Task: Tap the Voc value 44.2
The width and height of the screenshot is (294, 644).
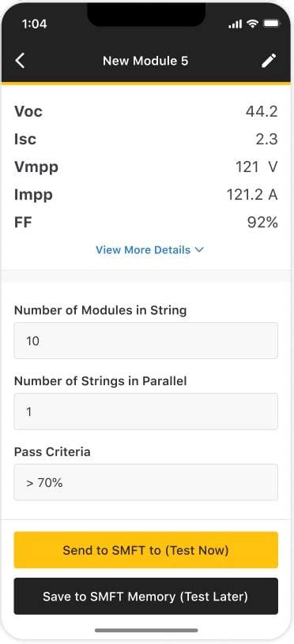Action: (x=262, y=111)
